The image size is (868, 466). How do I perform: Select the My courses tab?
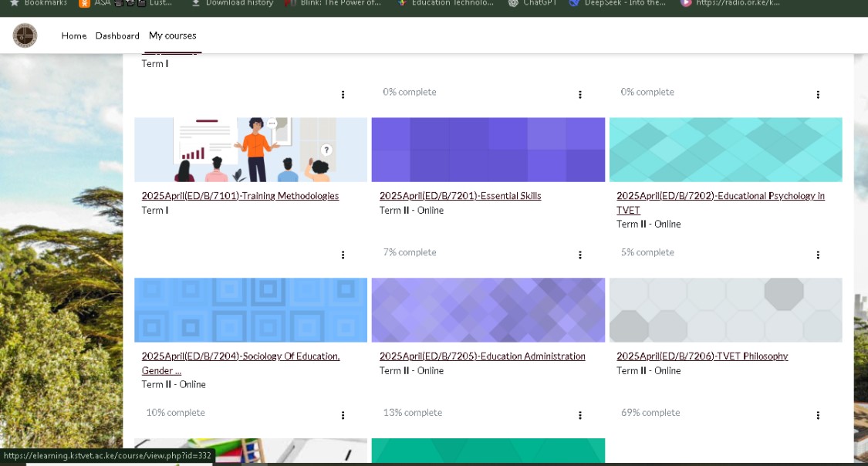pos(173,36)
